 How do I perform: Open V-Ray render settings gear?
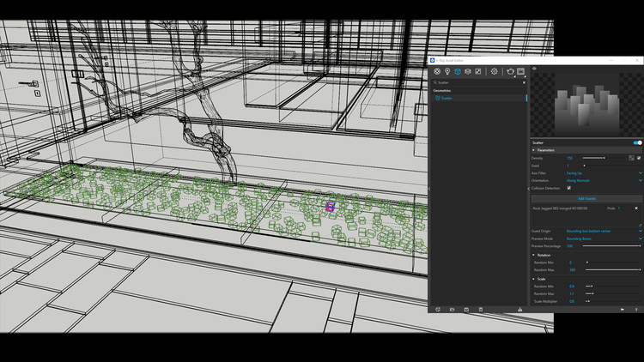click(494, 72)
